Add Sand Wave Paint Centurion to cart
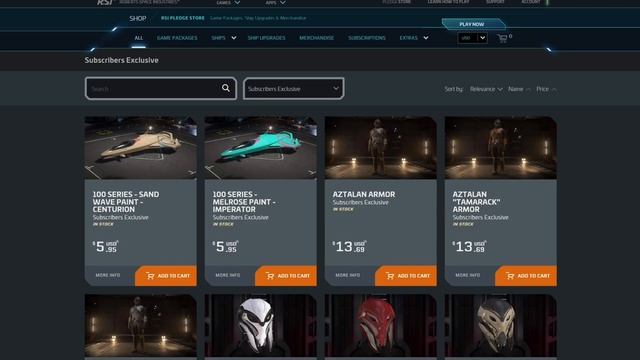 pyautogui.click(x=166, y=276)
